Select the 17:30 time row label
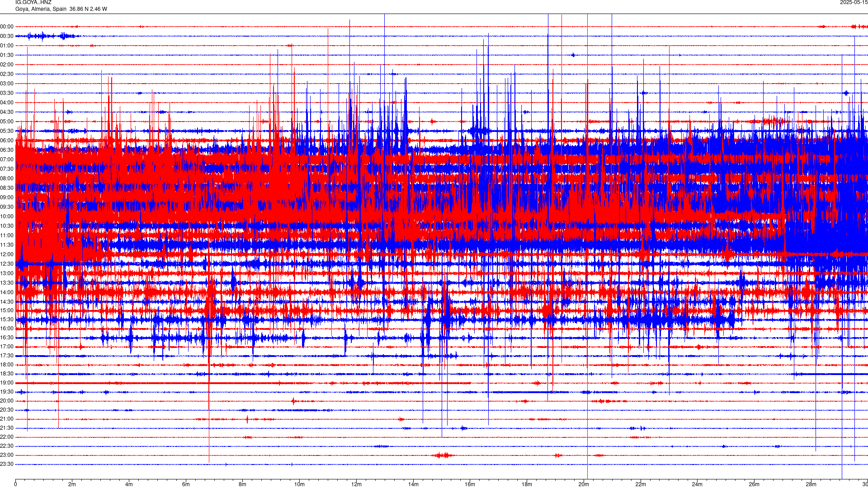 [7, 356]
